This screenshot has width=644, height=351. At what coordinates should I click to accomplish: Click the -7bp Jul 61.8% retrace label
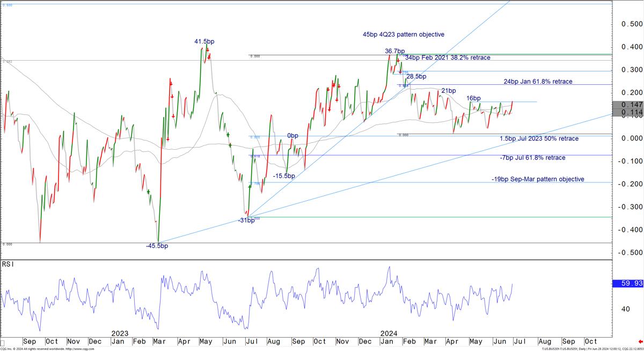532,158
